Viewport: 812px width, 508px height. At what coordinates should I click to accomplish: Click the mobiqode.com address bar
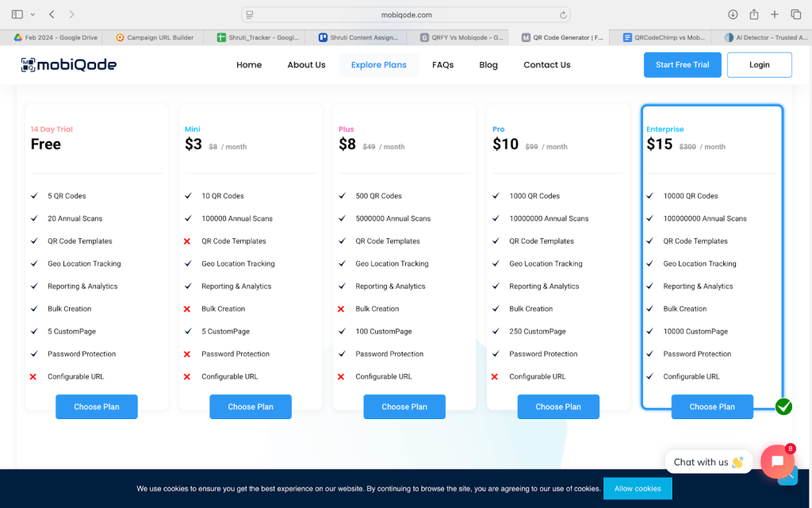pyautogui.click(x=406, y=14)
